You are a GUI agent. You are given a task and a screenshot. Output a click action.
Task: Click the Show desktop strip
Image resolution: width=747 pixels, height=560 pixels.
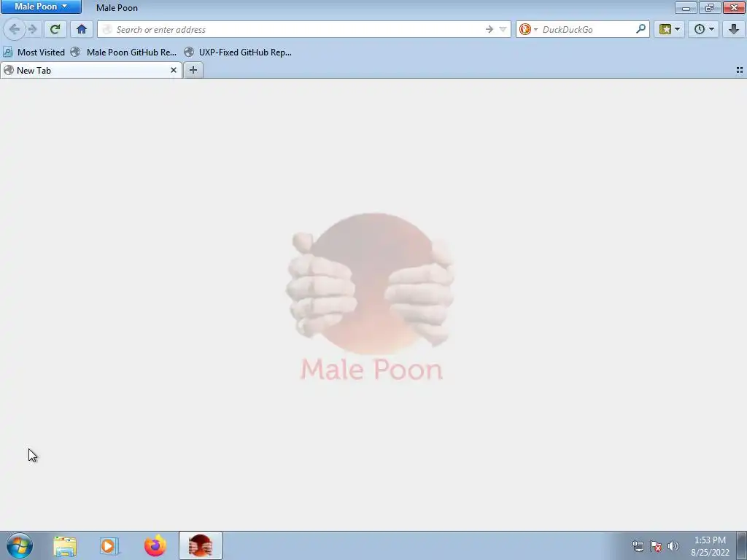742,545
